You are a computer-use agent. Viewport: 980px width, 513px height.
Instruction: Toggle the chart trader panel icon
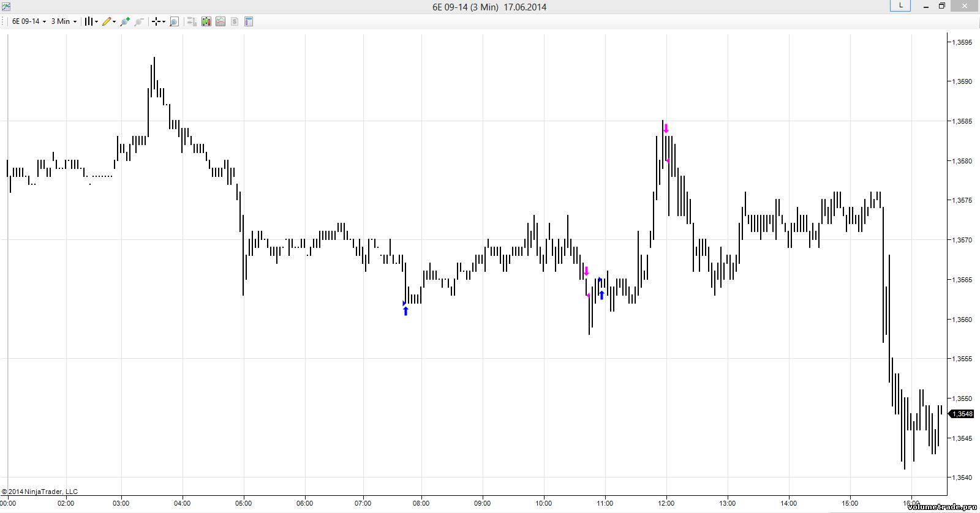pos(192,21)
